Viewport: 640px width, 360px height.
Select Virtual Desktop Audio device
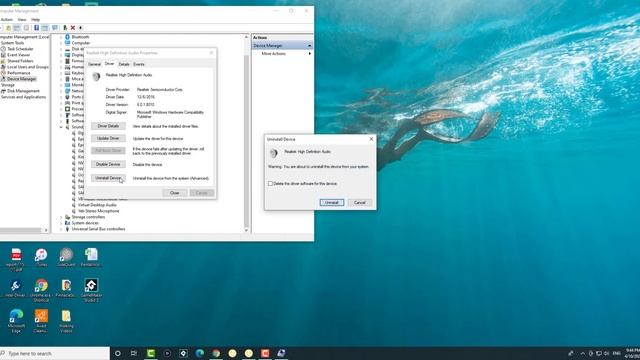click(97, 205)
